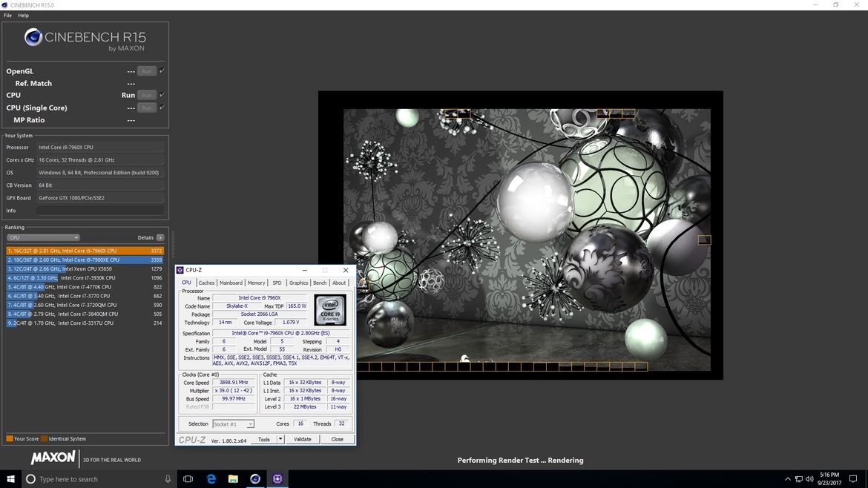Click the CPU-Z taskbar icon

[x=277, y=479]
